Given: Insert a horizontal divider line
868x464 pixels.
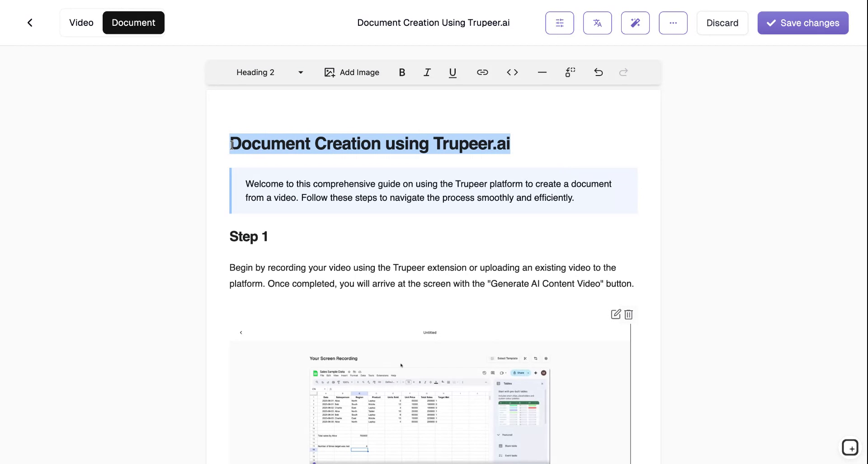Looking at the screenshot, I should (x=542, y=72).
